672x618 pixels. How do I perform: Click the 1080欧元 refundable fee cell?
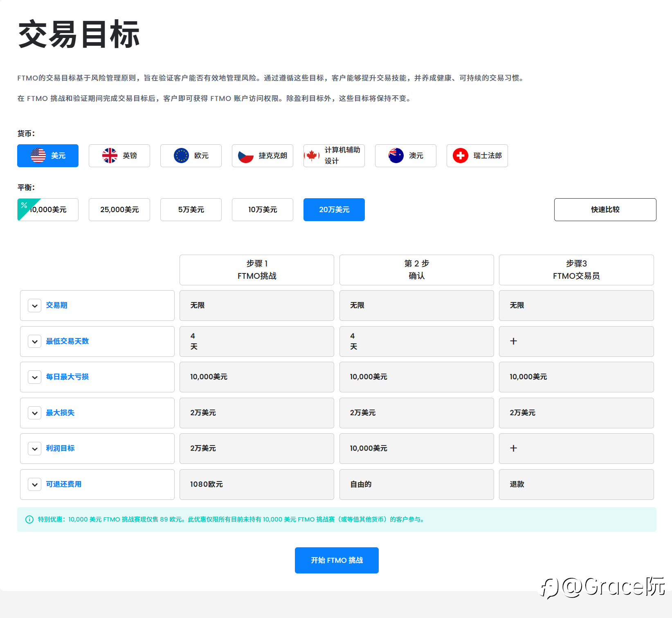[257, 484]
